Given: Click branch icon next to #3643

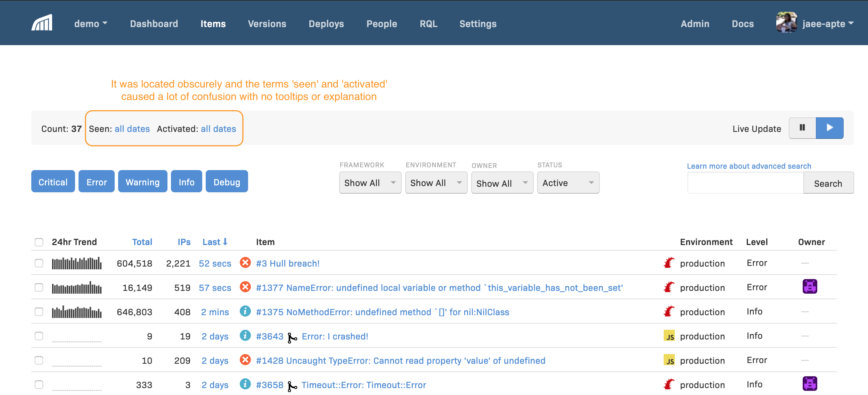Looking at the screenshot, I should (292, 337).
